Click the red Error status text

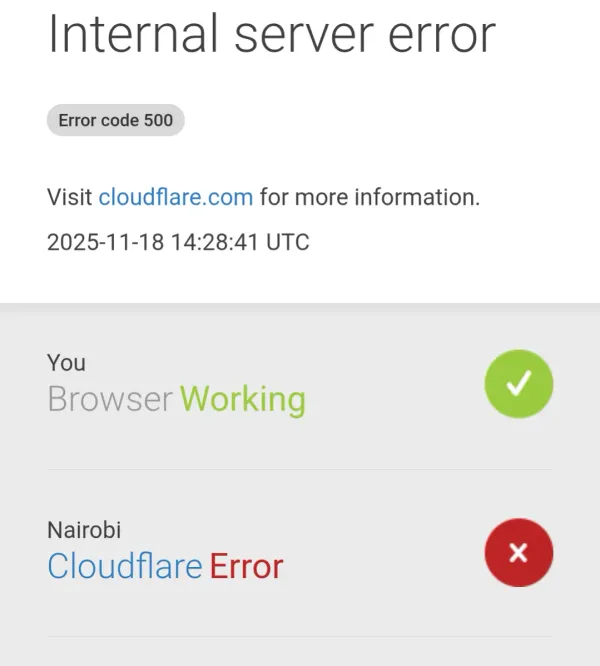(246, 566)
